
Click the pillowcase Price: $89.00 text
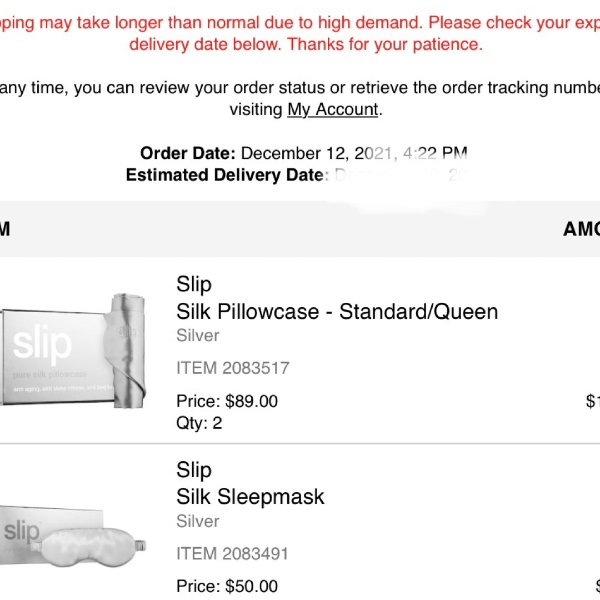[x=227, y=401]
